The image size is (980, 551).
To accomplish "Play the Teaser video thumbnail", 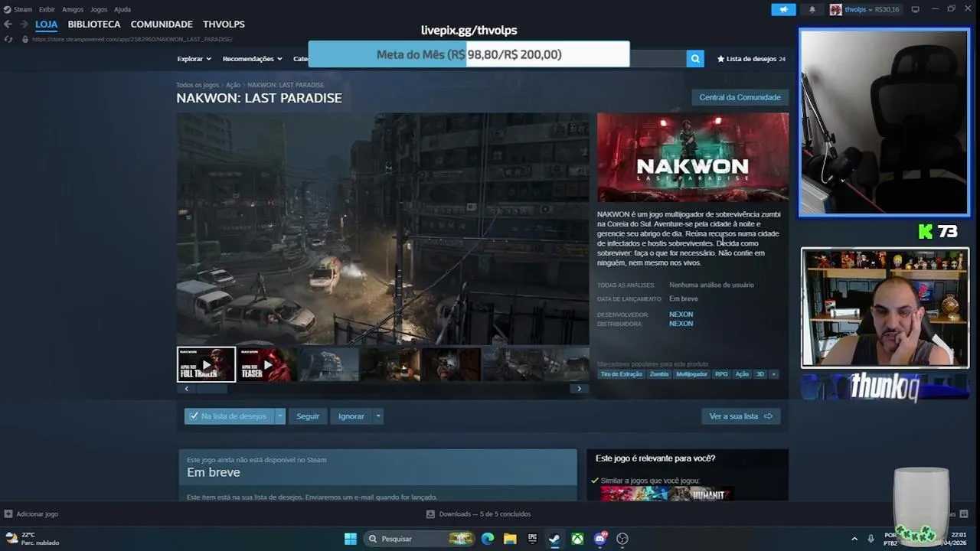I will tap(267, 364).
